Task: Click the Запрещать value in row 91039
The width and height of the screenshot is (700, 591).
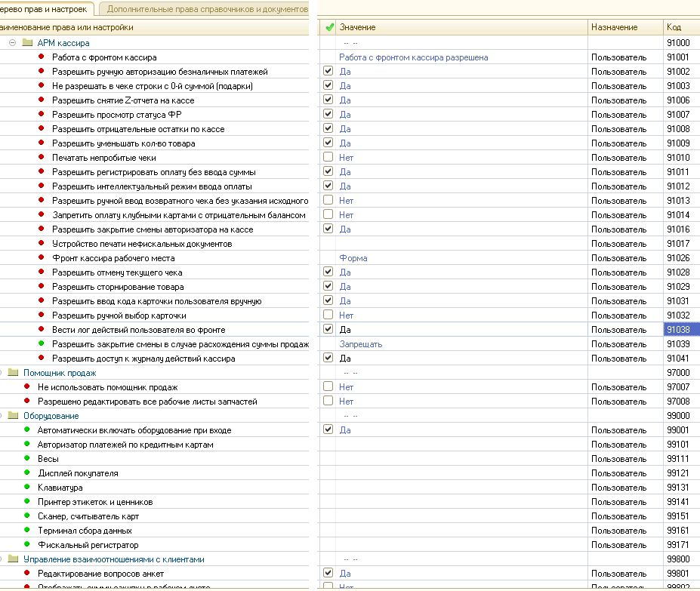Action: click(x=361, y=344)
